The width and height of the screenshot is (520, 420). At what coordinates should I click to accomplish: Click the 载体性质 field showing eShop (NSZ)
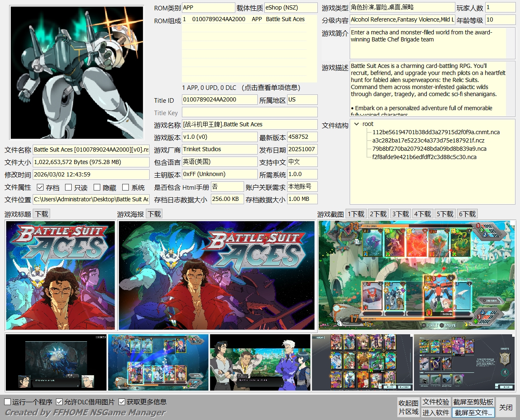coord(291,7)
